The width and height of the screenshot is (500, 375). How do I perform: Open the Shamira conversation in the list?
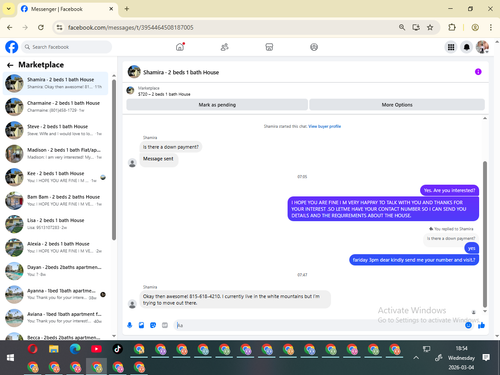point(55,83)
